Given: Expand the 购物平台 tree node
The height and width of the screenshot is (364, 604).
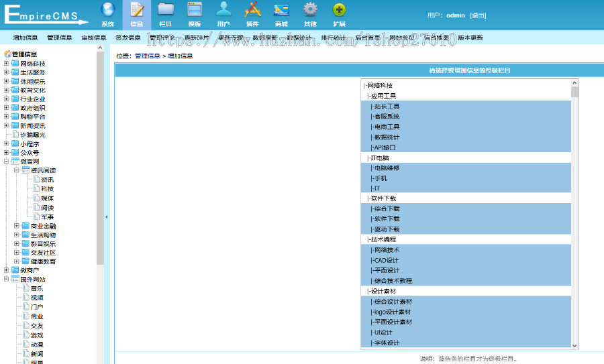Looking at the screenshot, I should point(6,116).
